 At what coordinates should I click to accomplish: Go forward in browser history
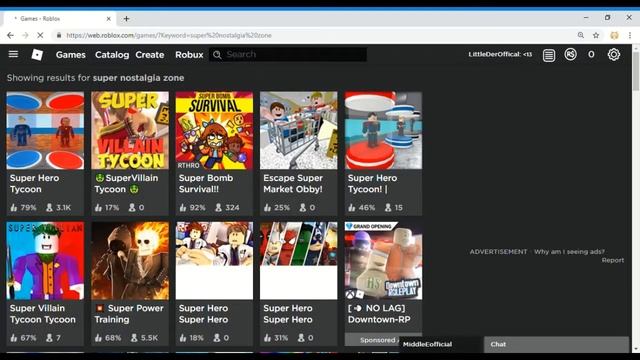25,36
